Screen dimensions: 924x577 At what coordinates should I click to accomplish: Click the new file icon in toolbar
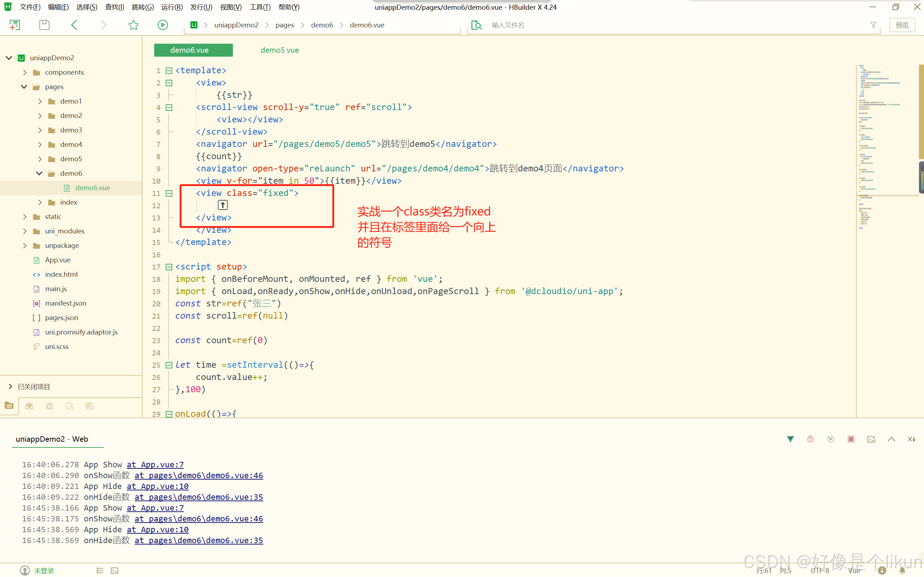(14, 25)
